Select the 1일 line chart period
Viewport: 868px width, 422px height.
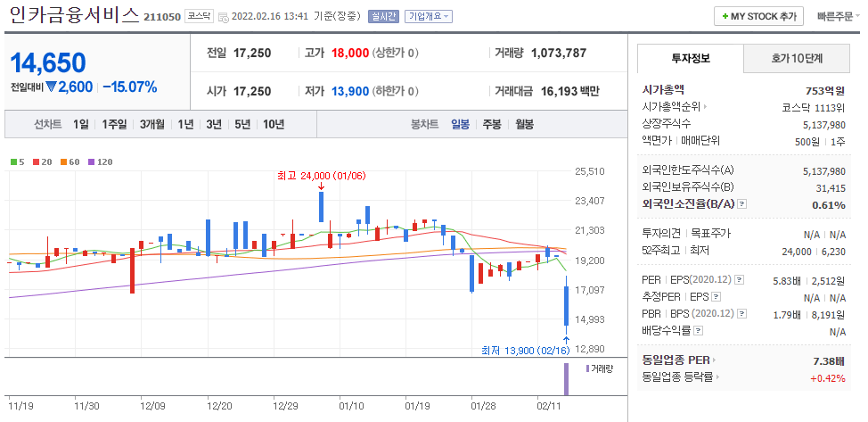click(81, 124)
